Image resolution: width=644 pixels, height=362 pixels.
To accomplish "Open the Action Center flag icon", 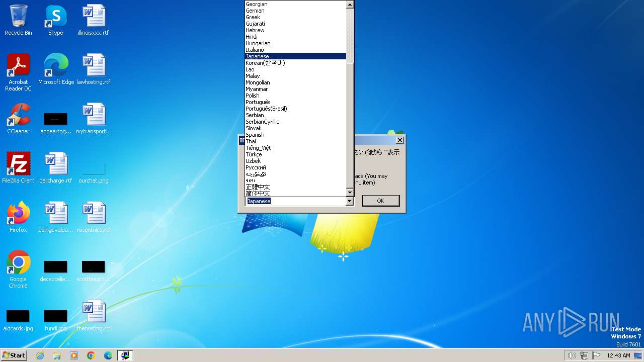I will click(x=597, y=355).
